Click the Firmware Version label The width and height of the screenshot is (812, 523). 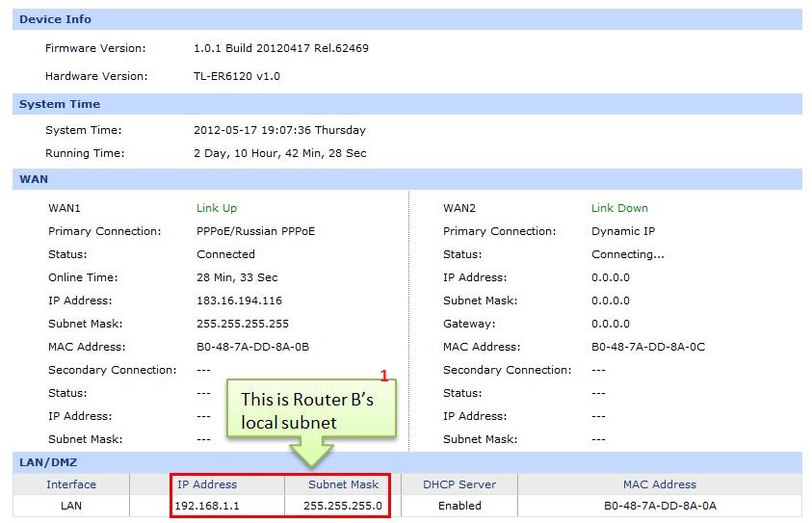pyautogui.click(x=95, y=48)
